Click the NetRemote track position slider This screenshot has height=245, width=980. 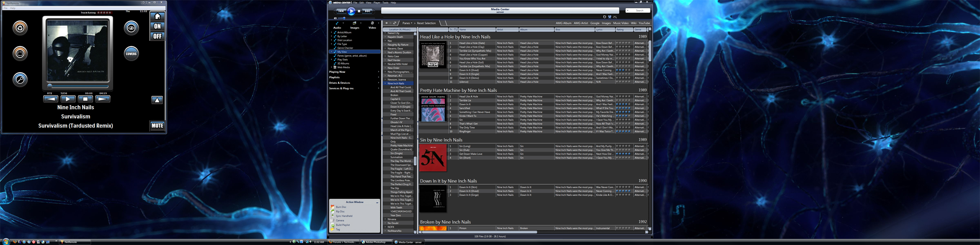78,86
